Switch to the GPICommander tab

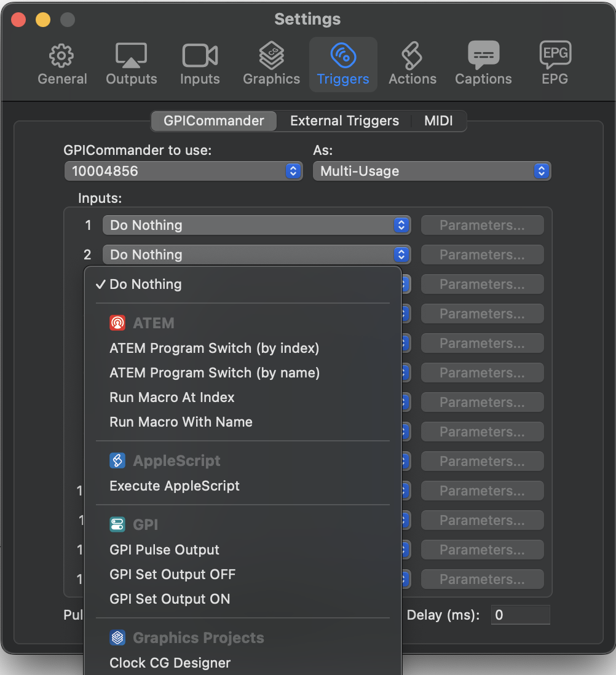click(213, 121)
